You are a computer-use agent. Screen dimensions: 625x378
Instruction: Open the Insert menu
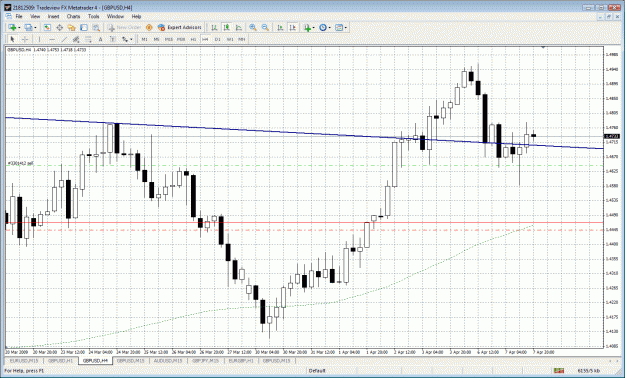53,16
